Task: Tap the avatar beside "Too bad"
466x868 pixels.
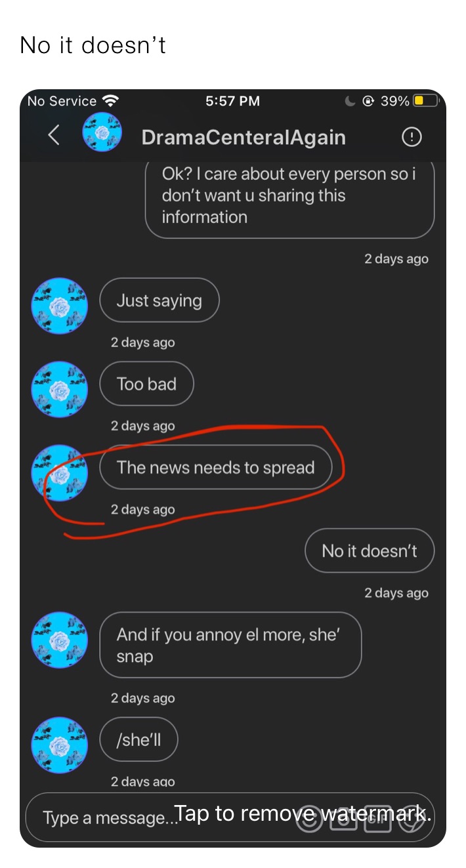Action: [x=60, y=389]
